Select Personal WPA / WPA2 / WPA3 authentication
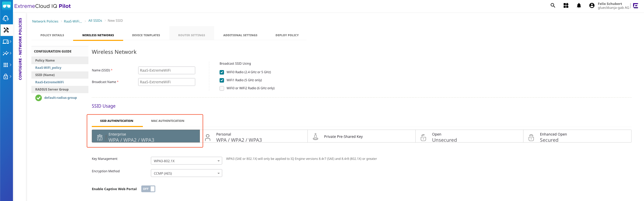 [x=254, y=136]
